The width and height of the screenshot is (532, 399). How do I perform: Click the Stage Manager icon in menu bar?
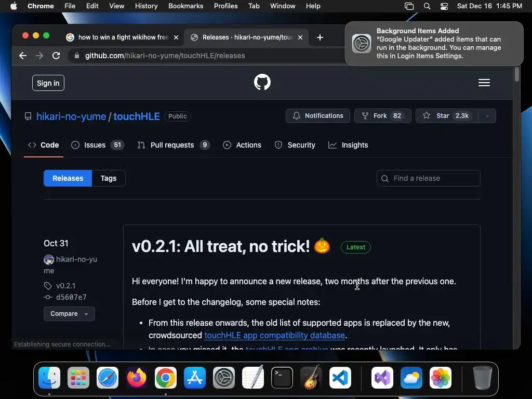409,6
